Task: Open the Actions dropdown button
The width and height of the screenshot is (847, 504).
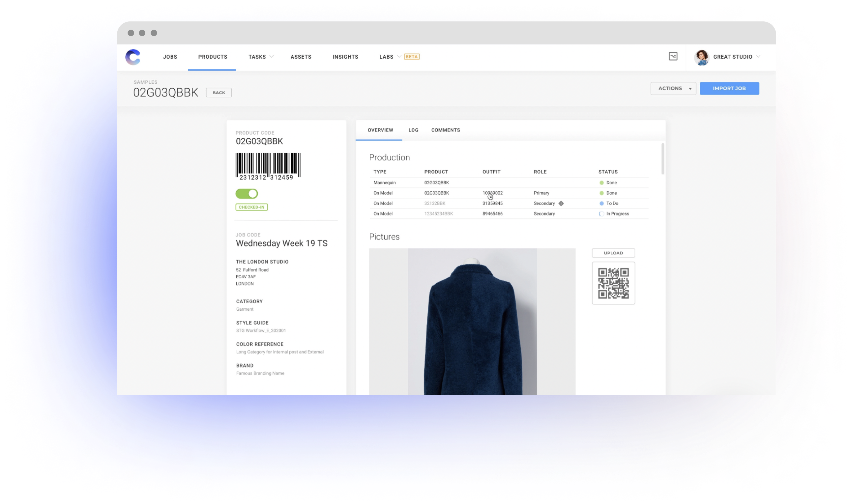Action: point(673,88)
